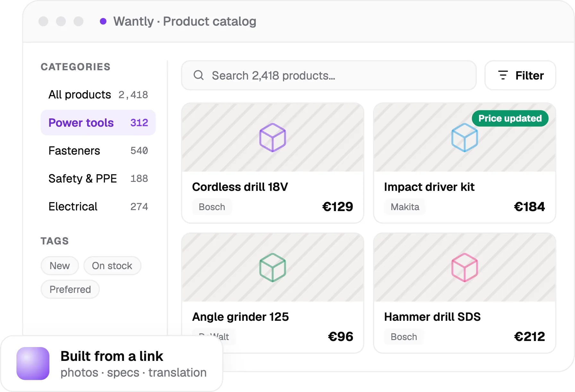Show All products category
This screenshot has width=575, height=392.
98,95
